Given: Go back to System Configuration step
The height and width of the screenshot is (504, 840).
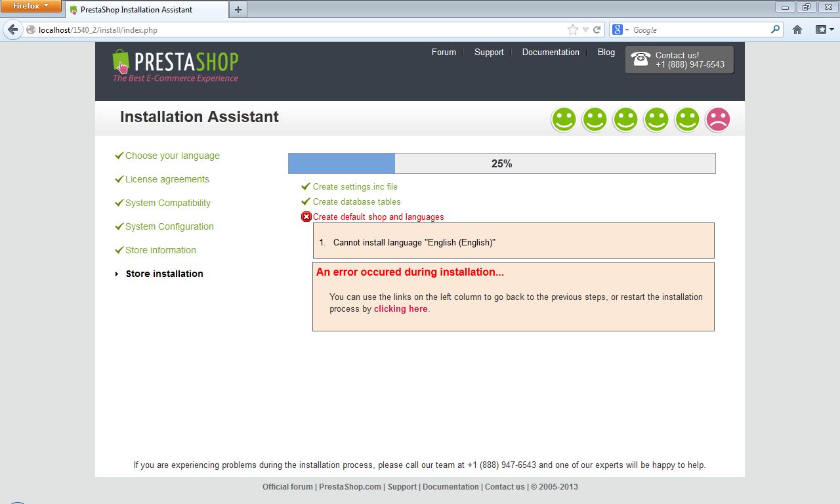Looking at the screenshot, I should (x=169, y=226).
